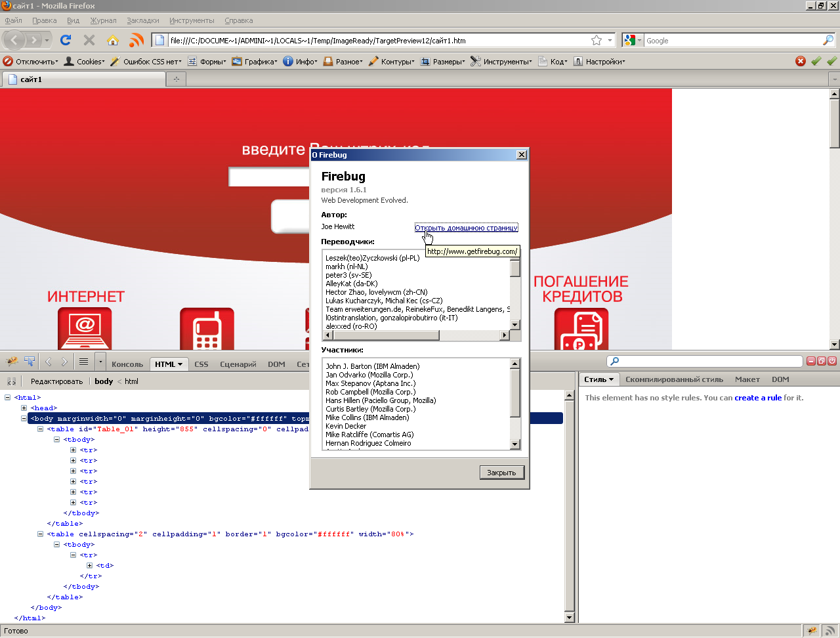Click the Ошибок CSS нет toolbar button
This screenshot has height=638, width=840.
146,62
